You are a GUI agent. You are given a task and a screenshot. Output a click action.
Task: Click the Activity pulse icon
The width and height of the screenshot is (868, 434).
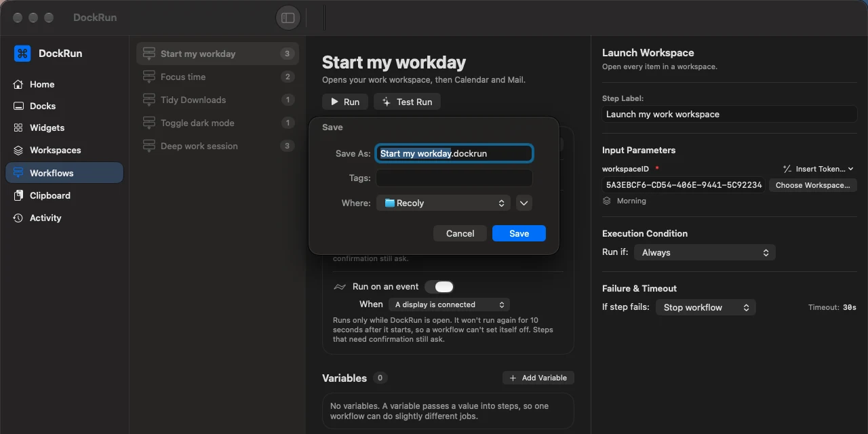click(18, 218)
